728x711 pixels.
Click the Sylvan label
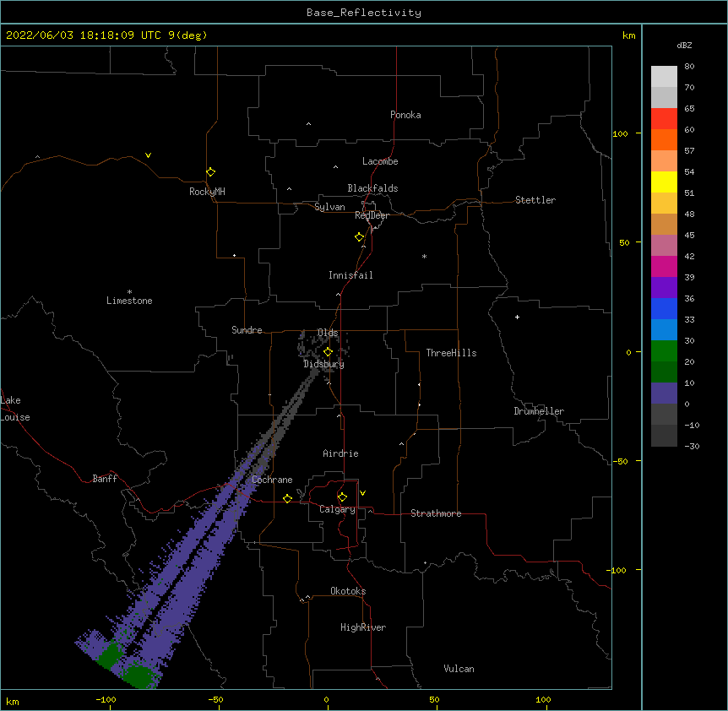[329, 207]
